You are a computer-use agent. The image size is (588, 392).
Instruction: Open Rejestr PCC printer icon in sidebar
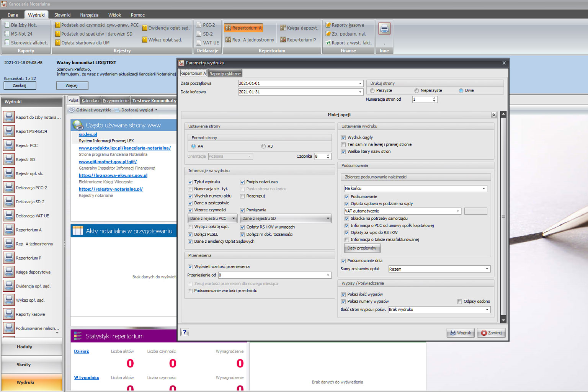9,145
